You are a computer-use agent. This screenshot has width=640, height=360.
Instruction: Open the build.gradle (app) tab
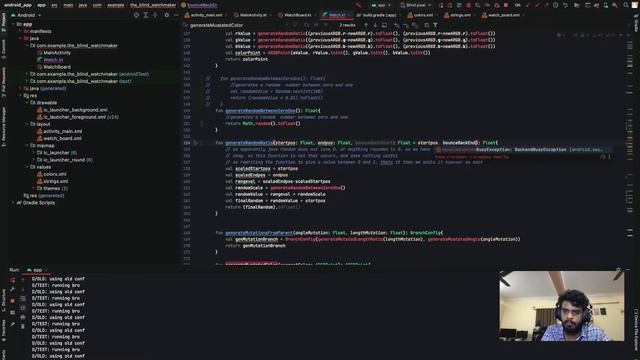377,15
